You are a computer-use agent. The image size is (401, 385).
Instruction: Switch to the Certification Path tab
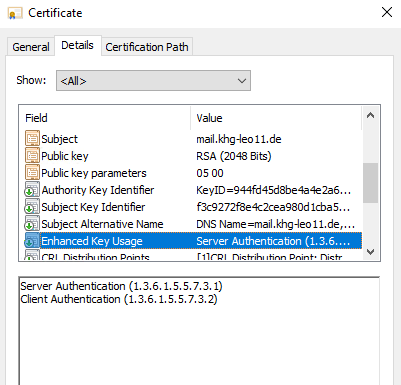coord(147,47)
